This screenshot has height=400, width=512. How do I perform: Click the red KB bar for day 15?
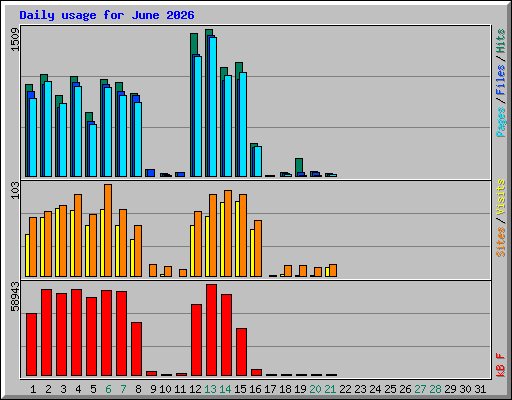(x=241, y=352)
